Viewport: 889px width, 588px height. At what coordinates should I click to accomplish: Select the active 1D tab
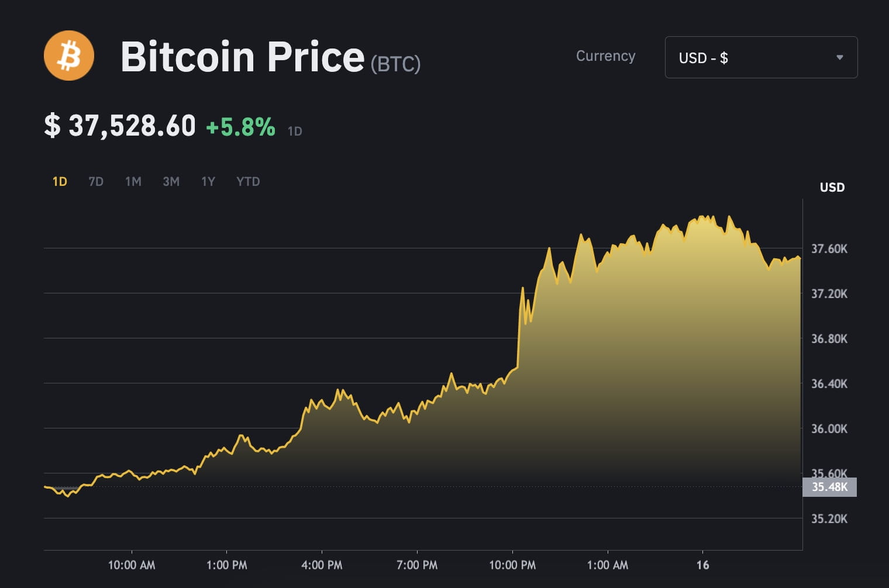59,181
